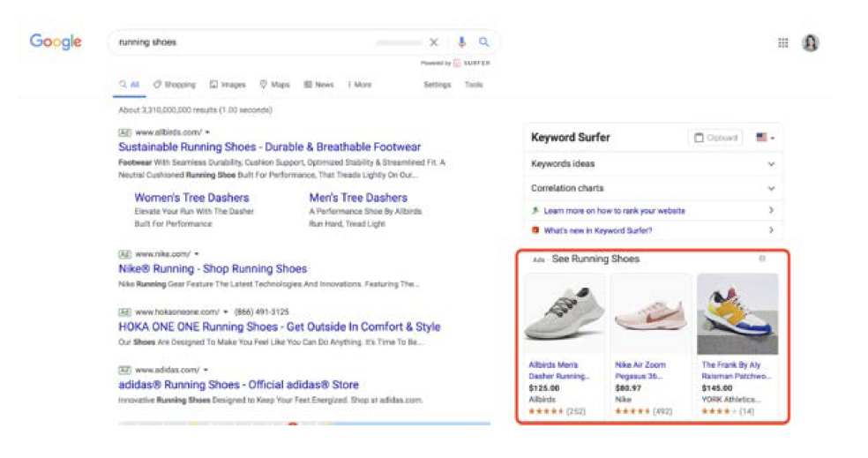This screenshot has height=458, width=868.
Task: Click What's new in Keyword Surfer link
Action: (598, 231)
